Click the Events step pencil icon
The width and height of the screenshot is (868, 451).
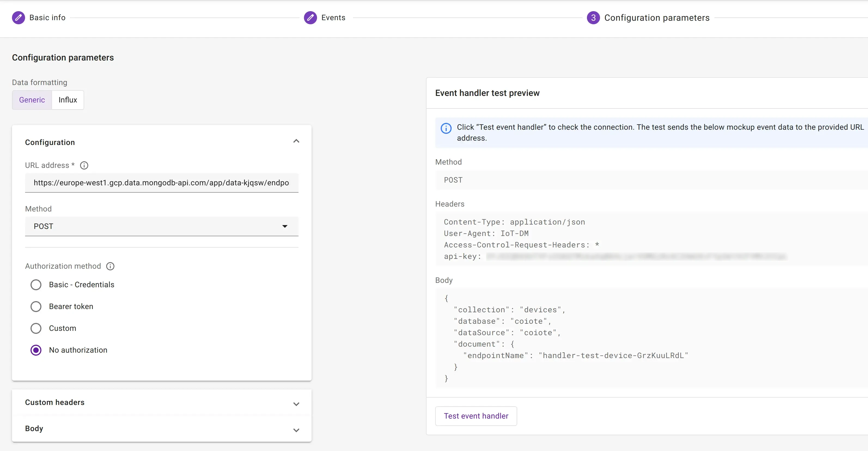[310, 17]
